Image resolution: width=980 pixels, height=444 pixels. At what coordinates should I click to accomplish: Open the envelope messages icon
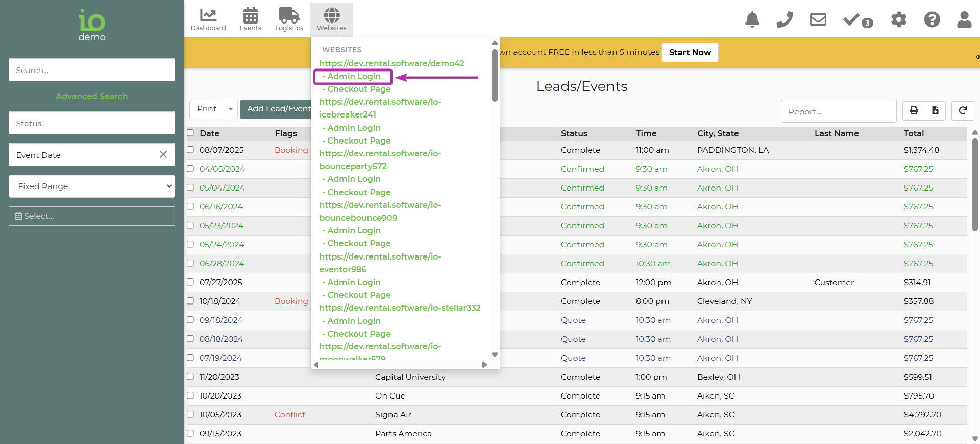coord(818,19)
